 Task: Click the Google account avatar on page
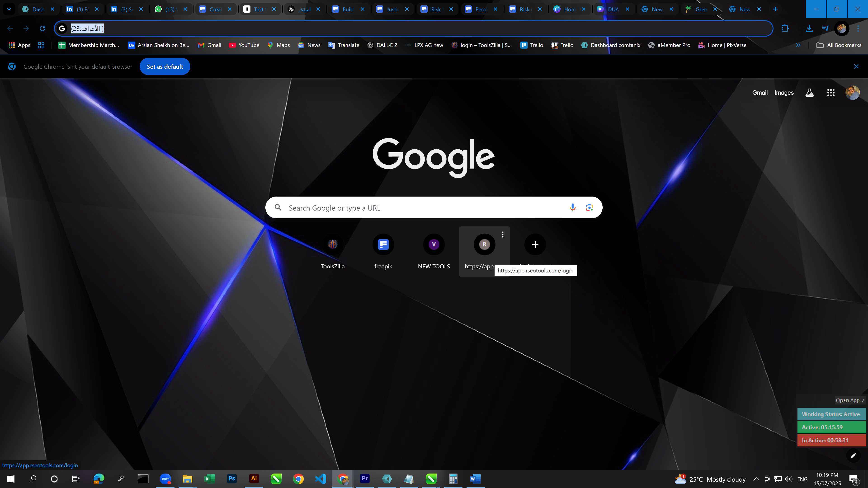[x=852, y=93]
